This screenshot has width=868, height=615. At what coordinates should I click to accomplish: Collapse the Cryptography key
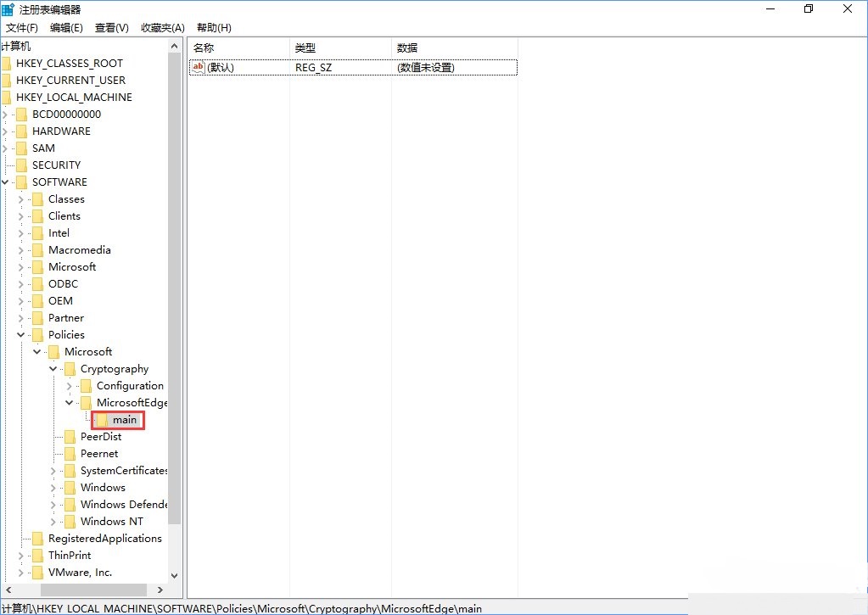coord(53,369)
